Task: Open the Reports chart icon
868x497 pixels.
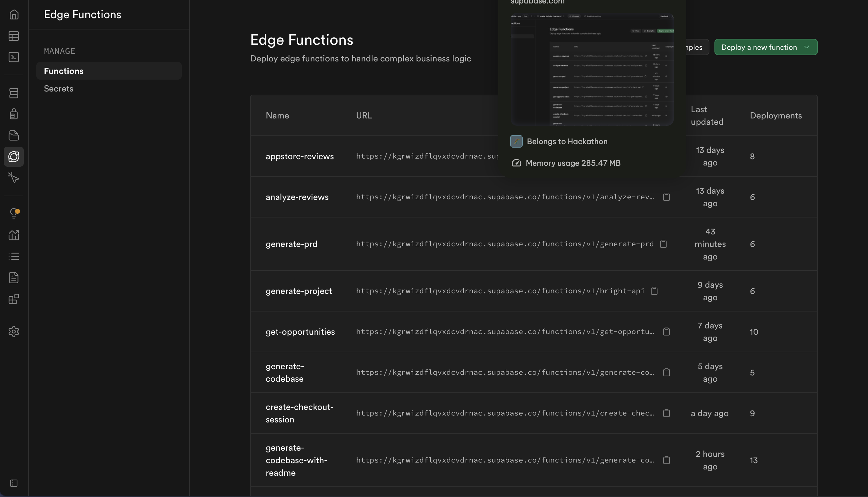Action: pos(14,235)
